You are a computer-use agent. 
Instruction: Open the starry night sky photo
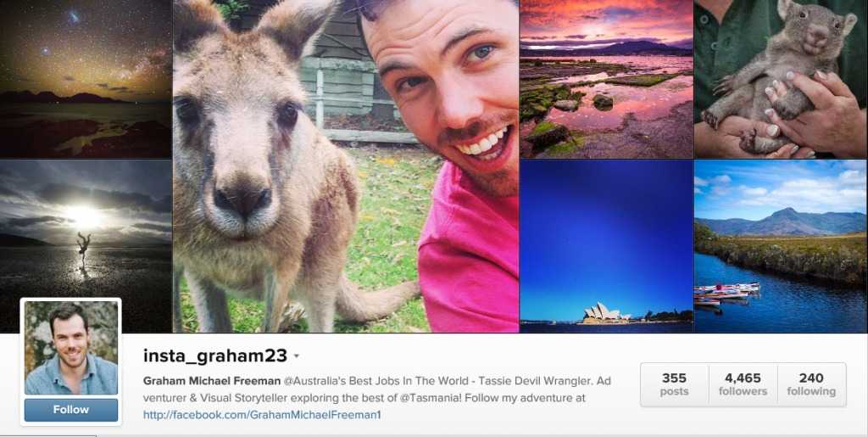coord(86,79)
